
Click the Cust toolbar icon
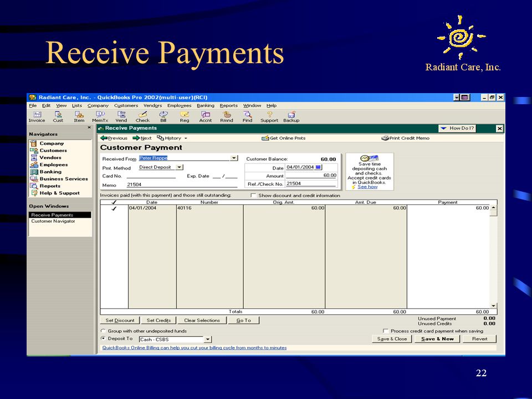click(58, 117)
